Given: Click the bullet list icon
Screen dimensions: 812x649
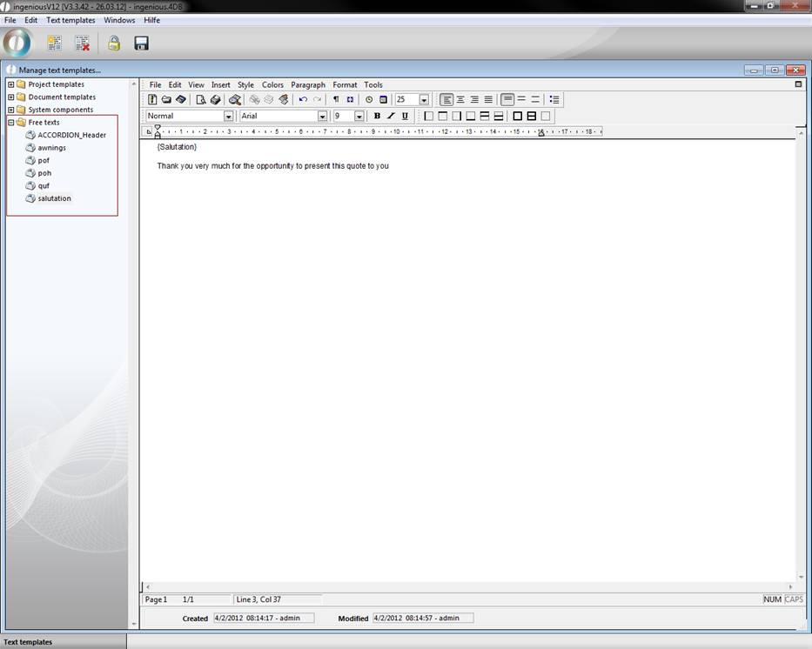Looking at the screenshot, I should [554, 100].
